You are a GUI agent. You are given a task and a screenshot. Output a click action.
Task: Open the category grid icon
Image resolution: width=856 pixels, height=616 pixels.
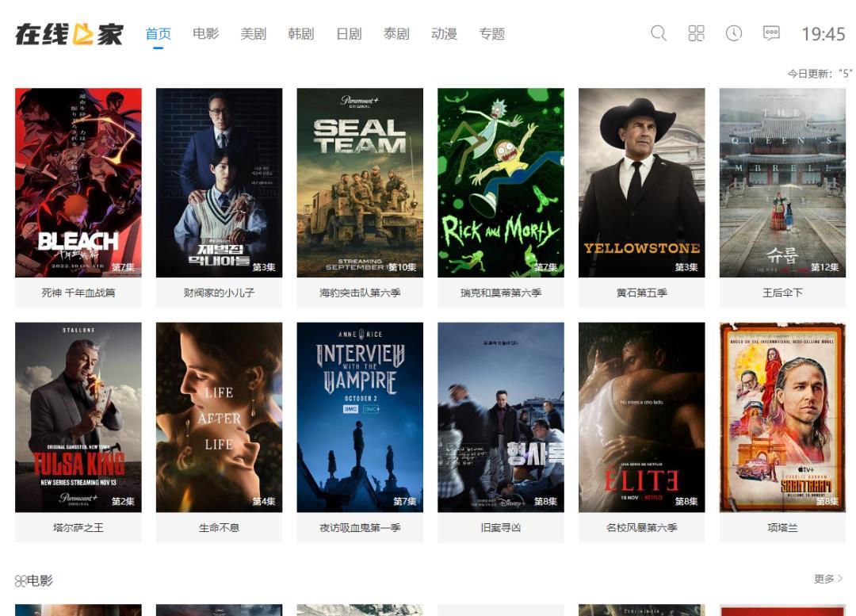pos(696,33)
